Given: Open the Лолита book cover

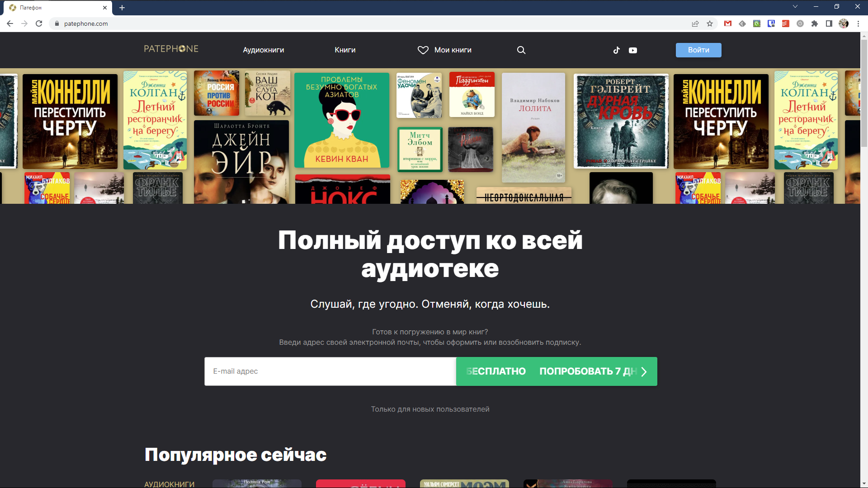Looking at the screenshot, I should coord(533,127).
